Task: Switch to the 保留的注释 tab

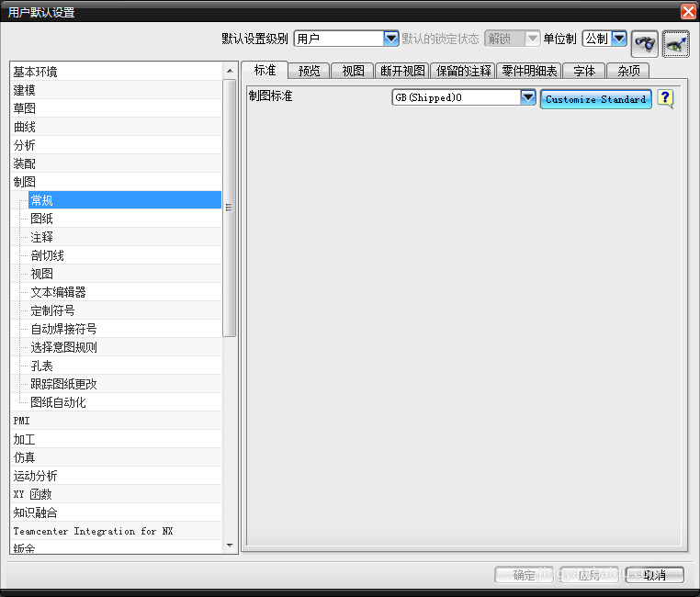Action: tap(463, 71)
